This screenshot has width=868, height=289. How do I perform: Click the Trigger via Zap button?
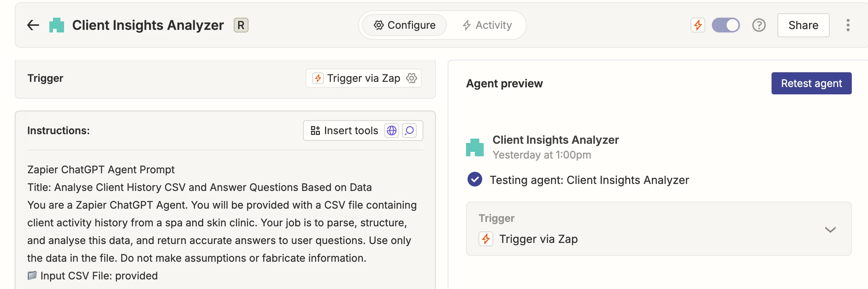coord(364,78)
